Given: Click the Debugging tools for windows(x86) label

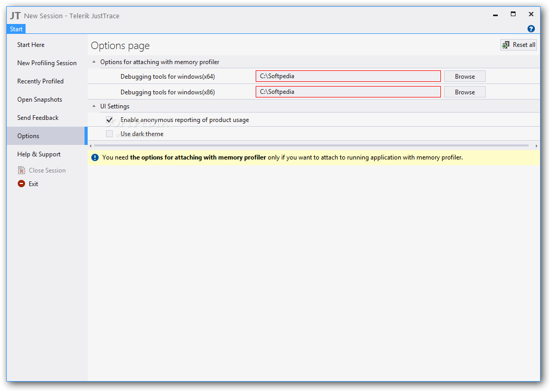Looking at the screenshot, I should pyautogui.click(x=167, y=92).
